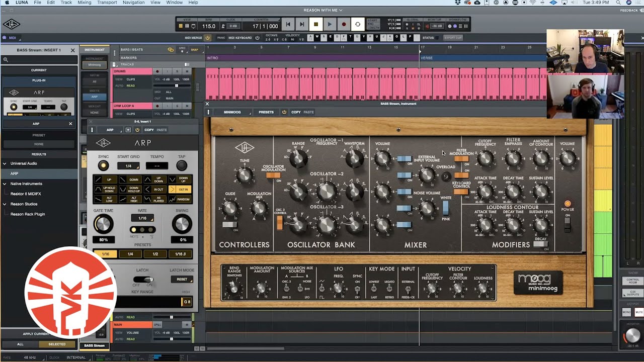Select the DOWN UP arpeggio pattern

point(180,179)
